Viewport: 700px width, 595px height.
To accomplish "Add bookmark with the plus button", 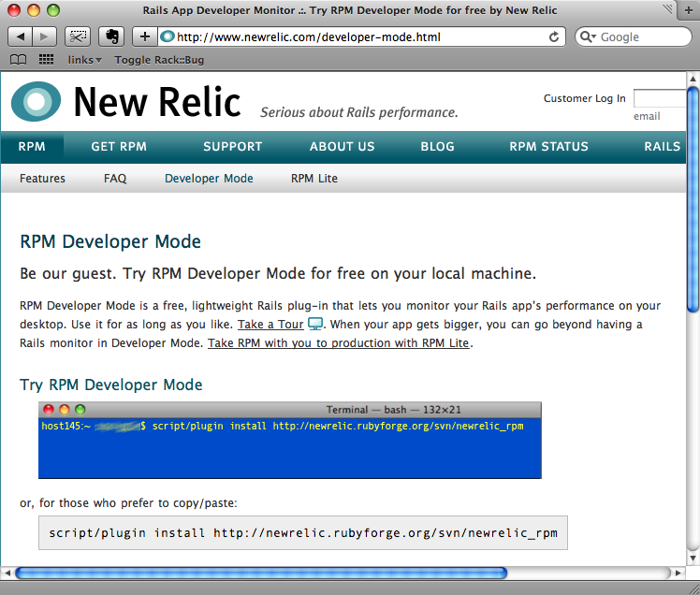I will coord(145,36).
